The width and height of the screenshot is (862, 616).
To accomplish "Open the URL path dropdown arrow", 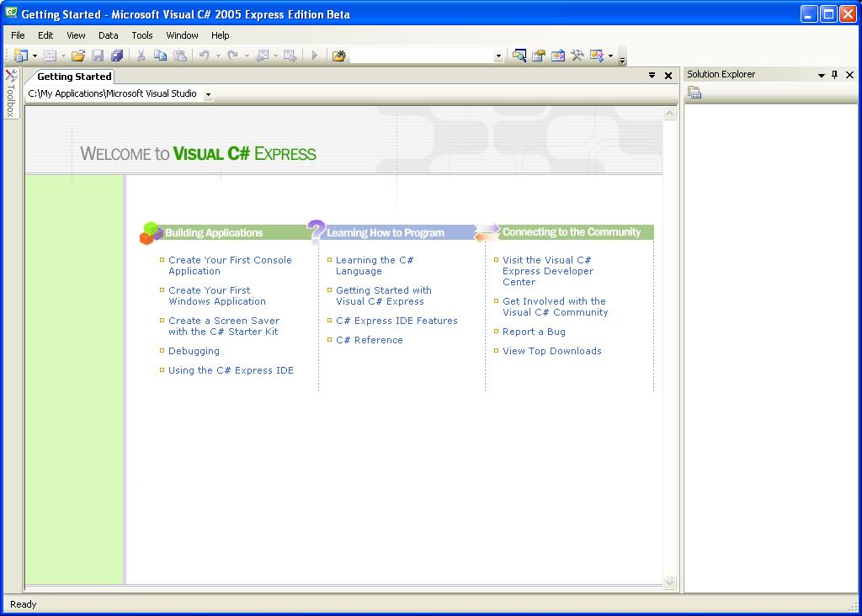I will [x=209, y=94].
